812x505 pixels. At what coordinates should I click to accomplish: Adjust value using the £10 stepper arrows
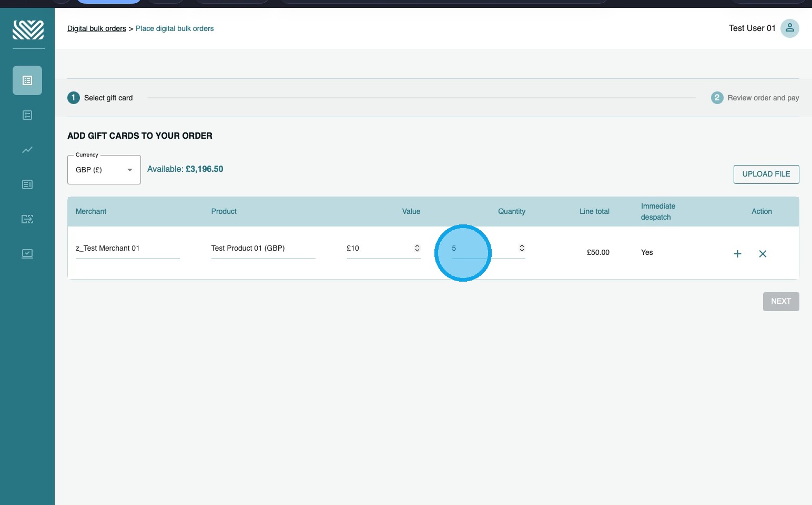pos(417,248)
